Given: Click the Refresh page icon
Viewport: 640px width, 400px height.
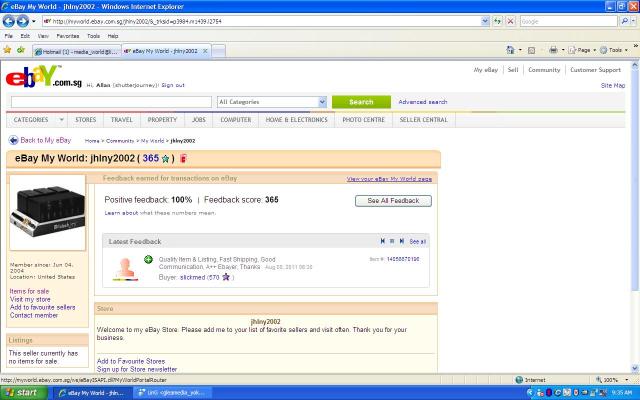Looking at the screenshot, I should (x=497, y=20).
